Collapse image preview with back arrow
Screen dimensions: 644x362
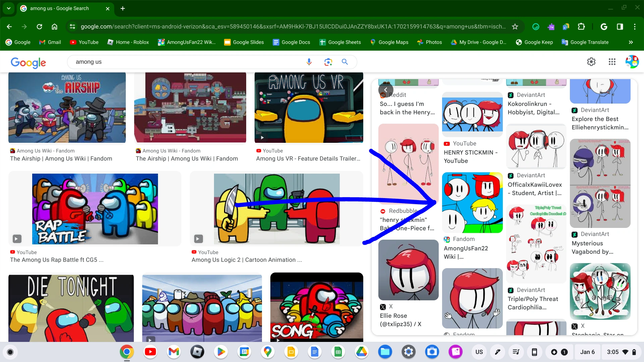pyautogui.click(x=386, y=90)
